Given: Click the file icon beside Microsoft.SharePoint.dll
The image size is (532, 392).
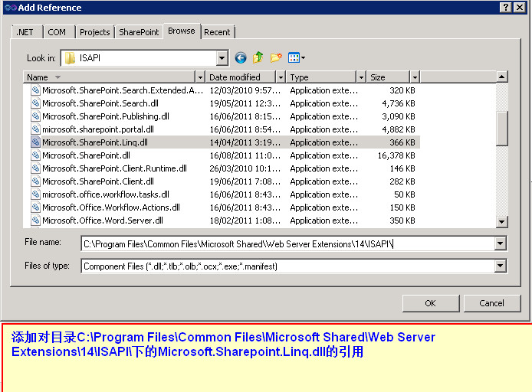Looking at the screenshot, I should [x=35, y=155].
